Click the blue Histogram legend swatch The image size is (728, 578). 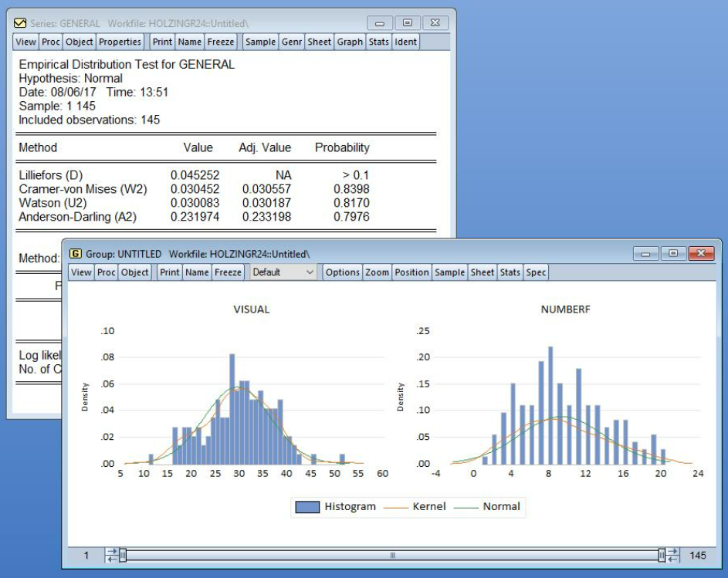coord(307,507)
